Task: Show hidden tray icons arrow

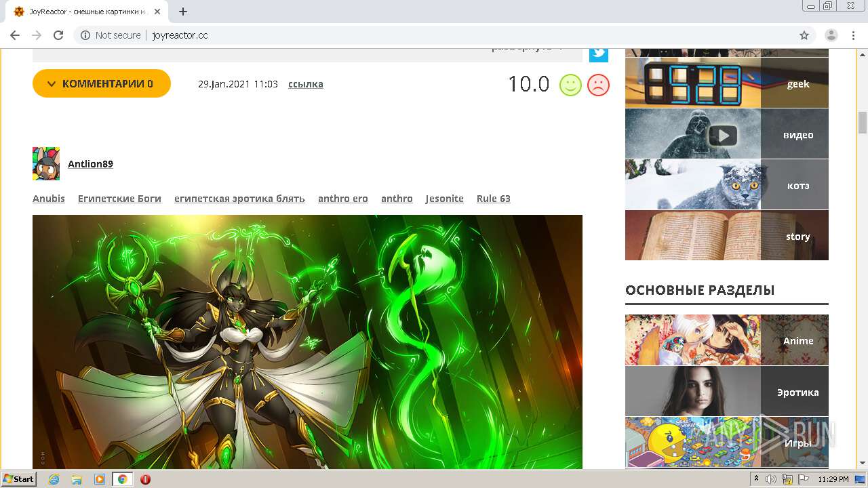Action: (x=756, y=479)
